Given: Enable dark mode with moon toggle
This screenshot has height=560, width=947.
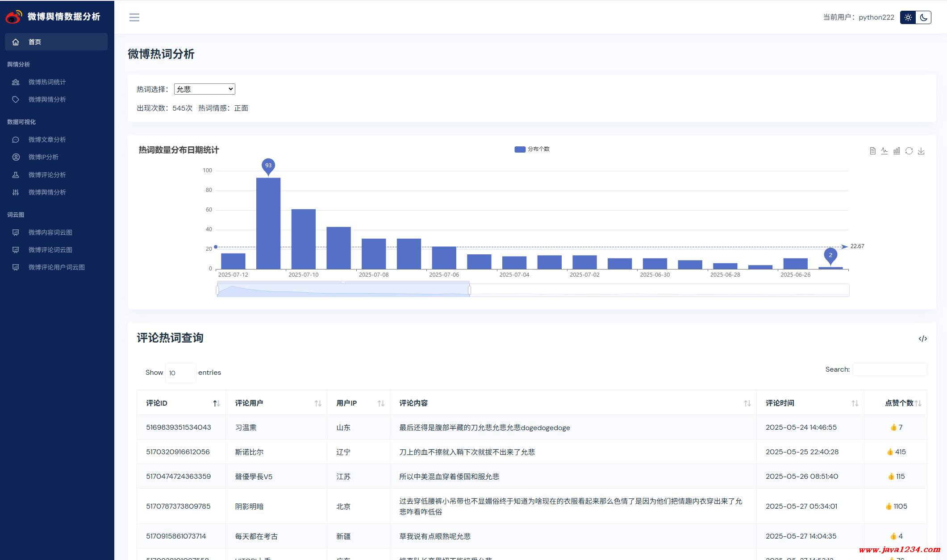Looking at the screenshot, I should 923,17.
